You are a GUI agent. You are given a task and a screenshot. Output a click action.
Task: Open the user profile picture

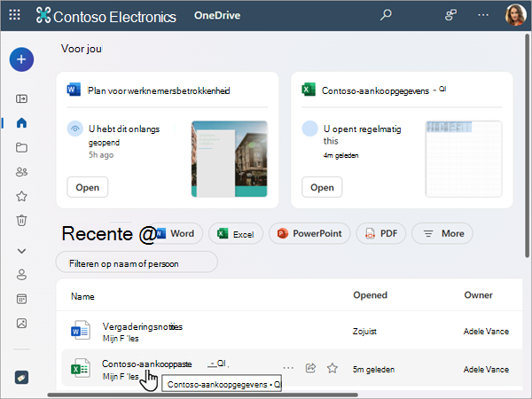click(515, 15)
